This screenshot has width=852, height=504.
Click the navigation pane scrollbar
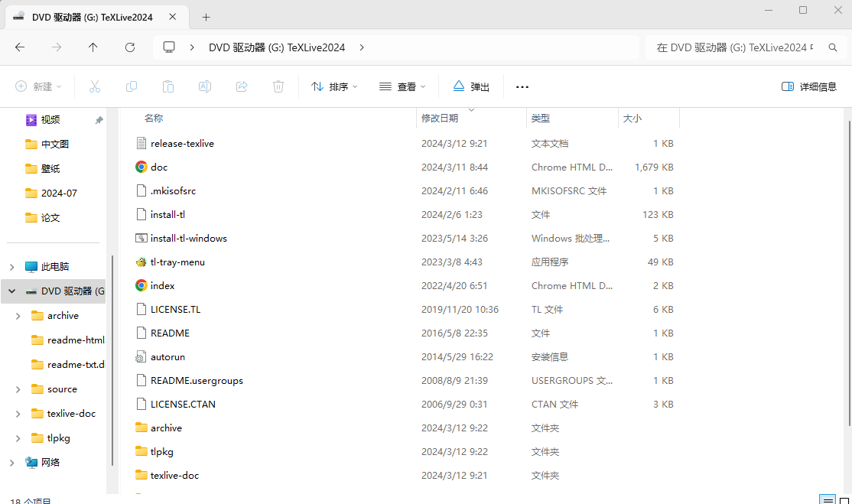coord(112,360)
